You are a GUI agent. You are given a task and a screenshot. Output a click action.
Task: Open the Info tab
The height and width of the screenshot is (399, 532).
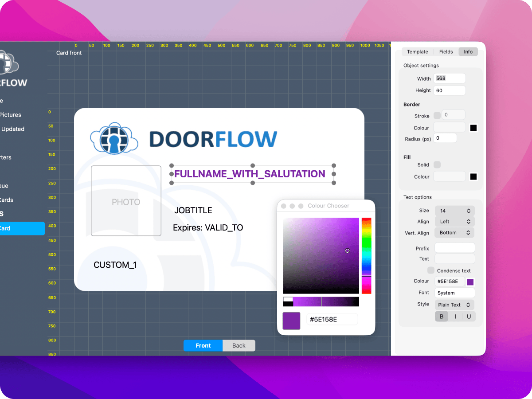coord(468,52)
